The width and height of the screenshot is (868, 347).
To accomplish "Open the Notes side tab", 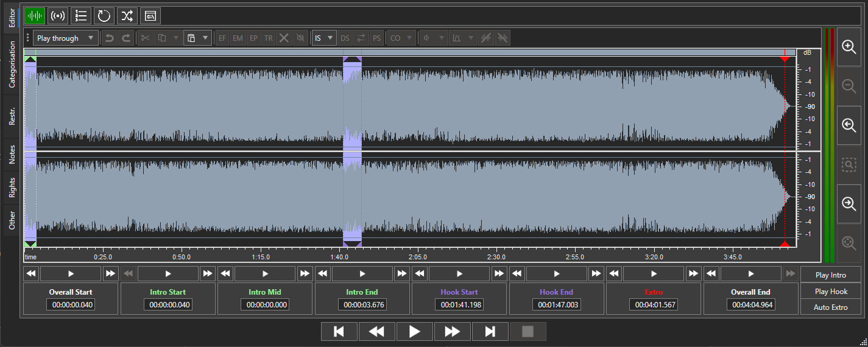I will coord(12,155).
